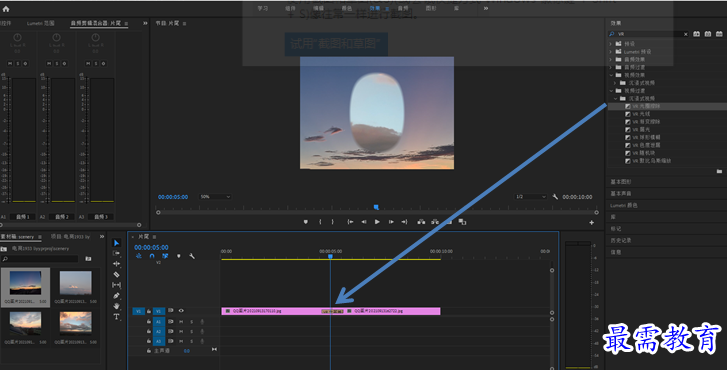Select the Hand tool

(116, 306)
